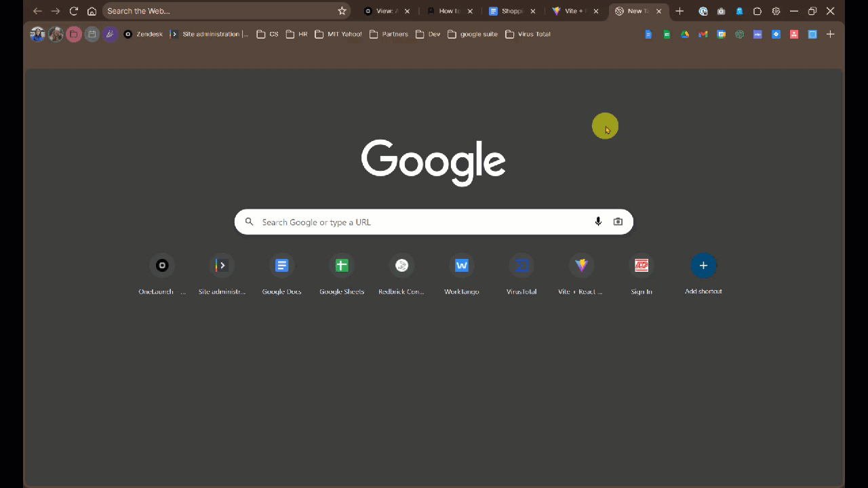Expand the Virus Total bookmark folder
Screen dimensions: 868x488
[528, 34]
